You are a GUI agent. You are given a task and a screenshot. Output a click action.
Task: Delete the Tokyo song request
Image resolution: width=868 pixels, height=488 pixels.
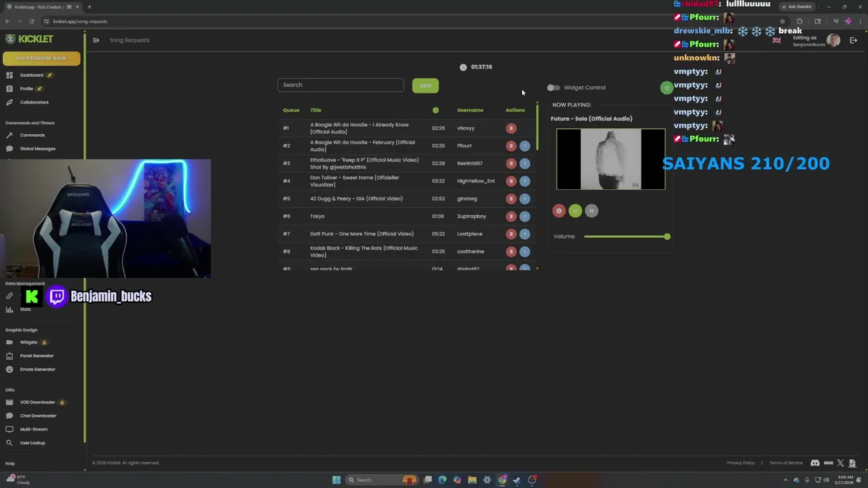click(x=511, y=216)
